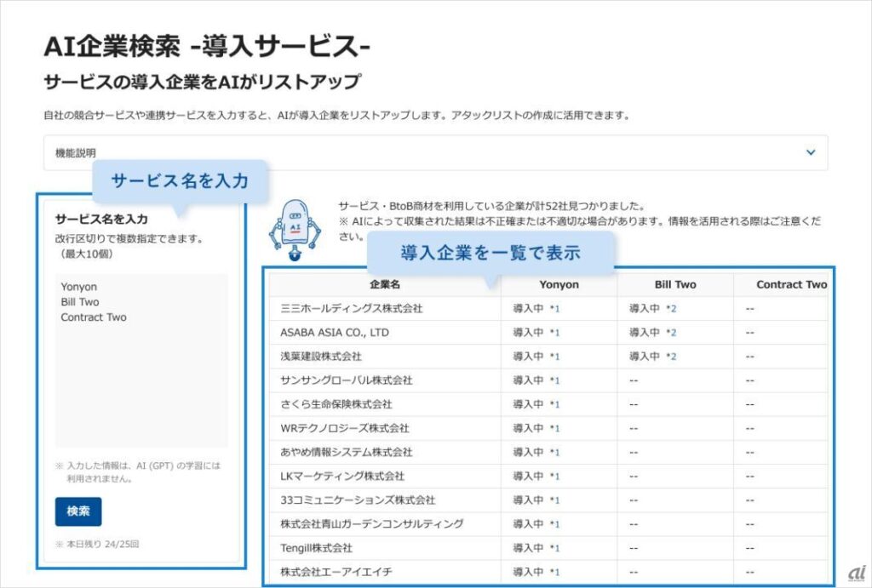This screenshot has height=588, width=872.
Task: Open the *2 footnote link for 浅葉建設株式会社
Action: 671,357
